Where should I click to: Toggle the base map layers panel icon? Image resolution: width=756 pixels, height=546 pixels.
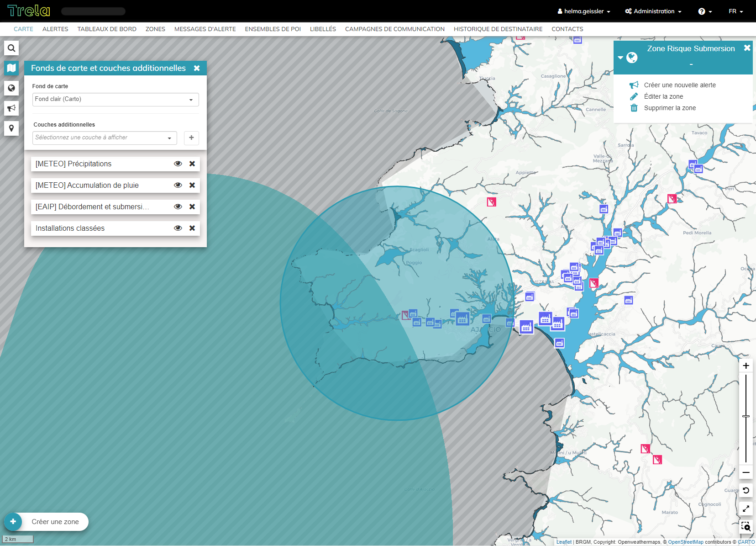11,68
